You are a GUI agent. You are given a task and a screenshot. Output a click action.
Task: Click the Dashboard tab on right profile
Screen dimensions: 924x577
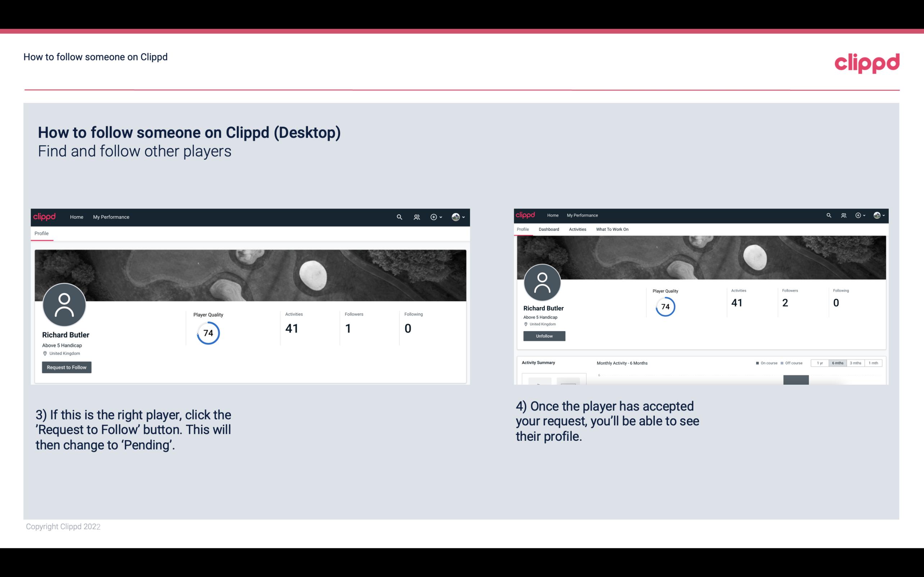tap(548, 229)
